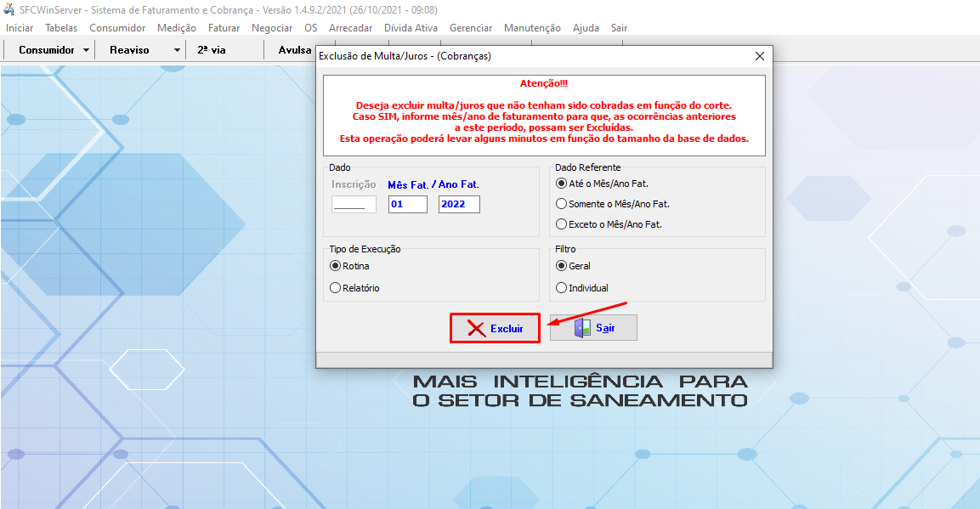Screen dimensions: 980x509
Task: Open the Arrecadar menu
Action: (350, 28)
